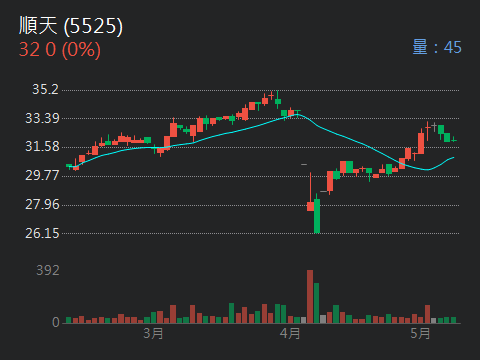This screenshot has height=360, width=480.
Task: Click the price change text 32 0 (0%)
Action: pos(60,50)
